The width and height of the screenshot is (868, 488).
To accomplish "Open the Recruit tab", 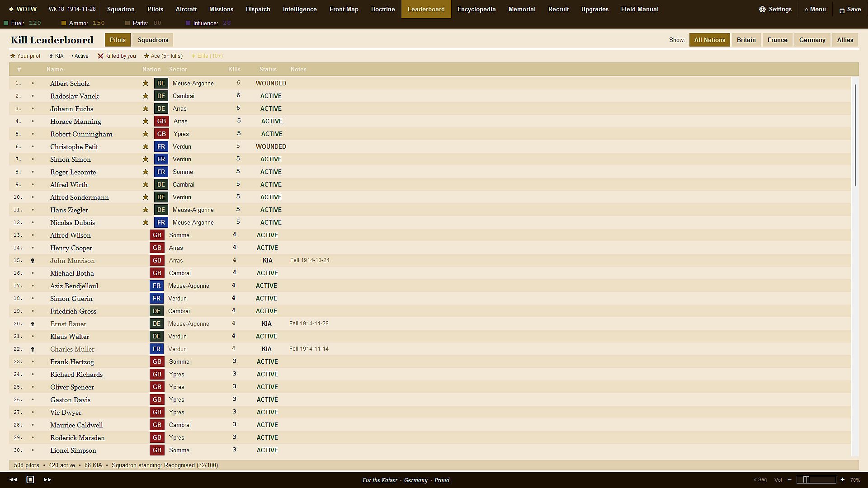I will [558, 9].
